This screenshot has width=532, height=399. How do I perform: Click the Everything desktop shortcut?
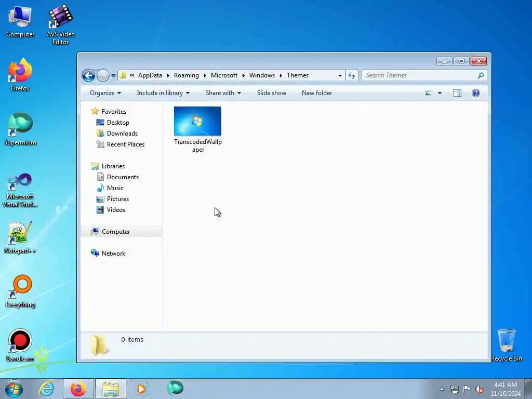pos(20,291)
